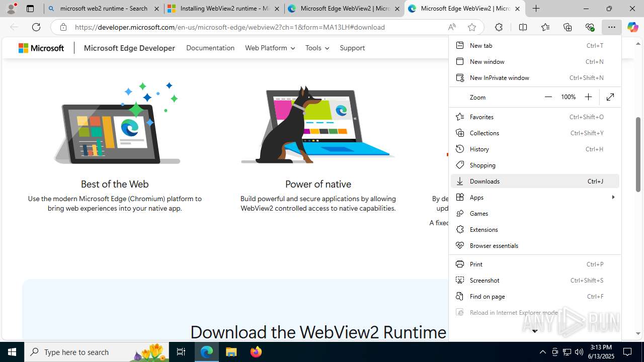Click Best of the Web illustration

coord(117,123)
